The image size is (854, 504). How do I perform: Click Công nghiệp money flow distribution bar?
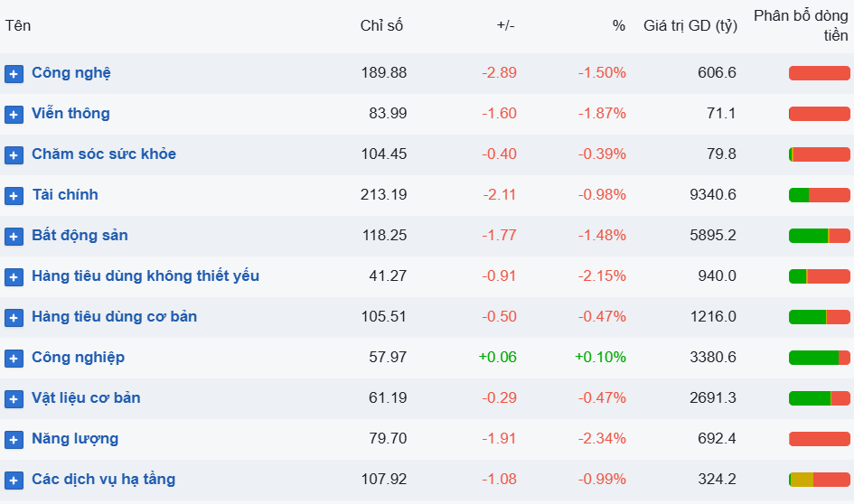point(819,358)
